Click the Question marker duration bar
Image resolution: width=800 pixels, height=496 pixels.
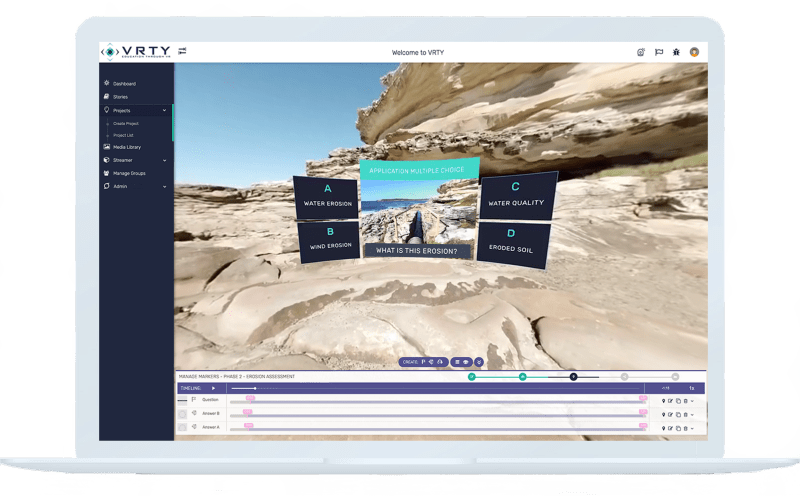pyautogui.click(x=437, y=402)
